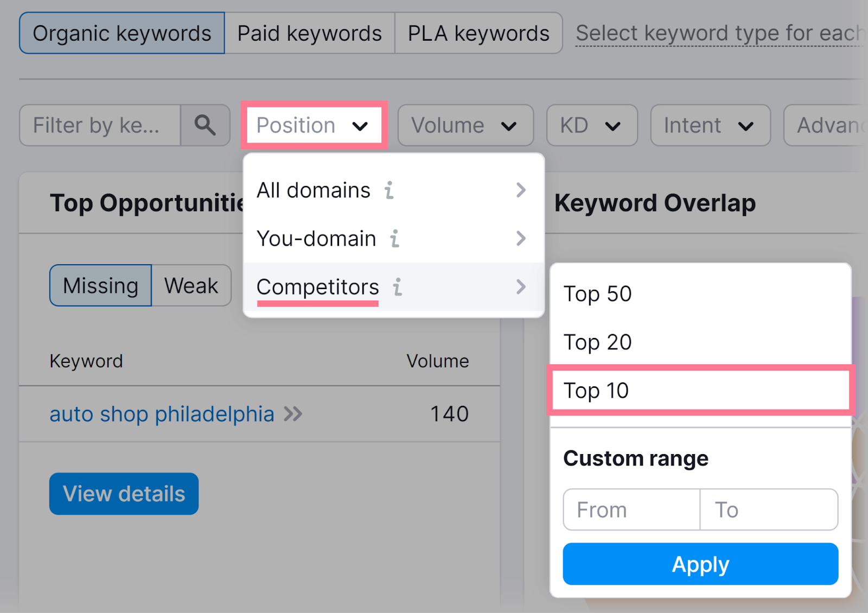Expand the KD filter dropdown
Viewport: 868px width, 613px height.
(591, 125)
